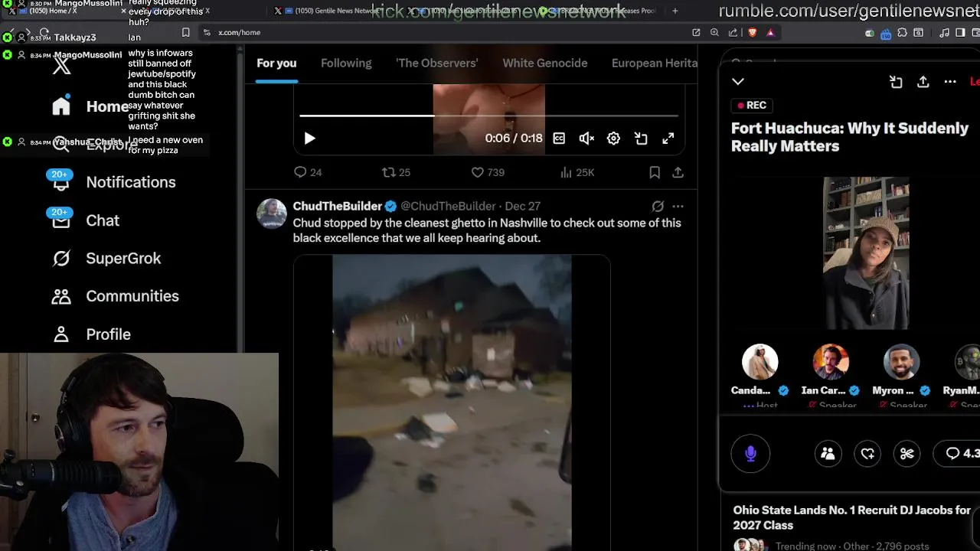Viewport: 980px width, 551px height.
Task: Click the SuperGrok slash icon
Action: point(61,258)
